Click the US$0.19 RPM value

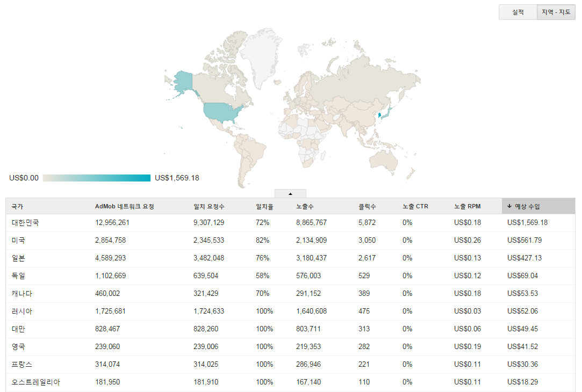click(x=468, y=347)
